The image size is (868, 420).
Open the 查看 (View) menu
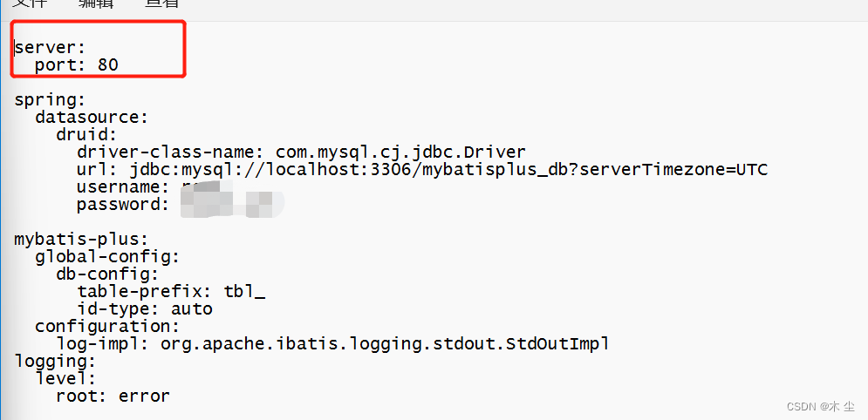tap(162, 3)
